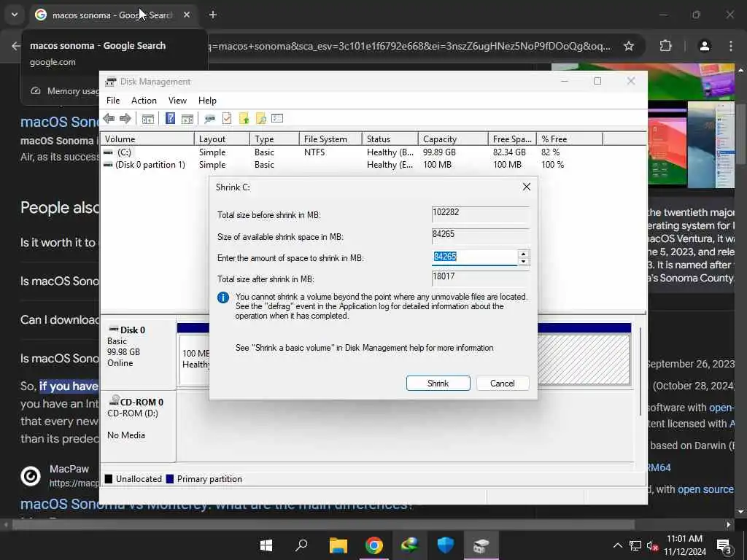Go back in Chrome
The height and width of the screenshot is (560, 747).
(16, 46)
